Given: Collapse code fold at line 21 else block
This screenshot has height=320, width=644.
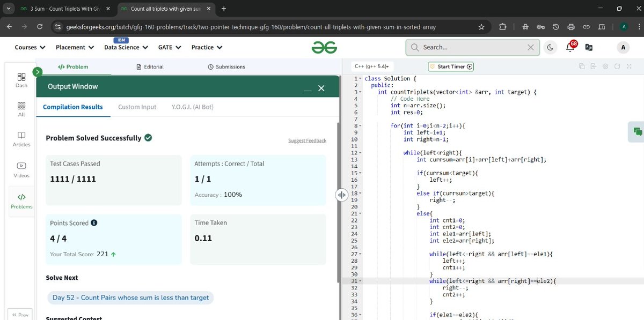Looking at the screenshot, I should tap(361, 213).
